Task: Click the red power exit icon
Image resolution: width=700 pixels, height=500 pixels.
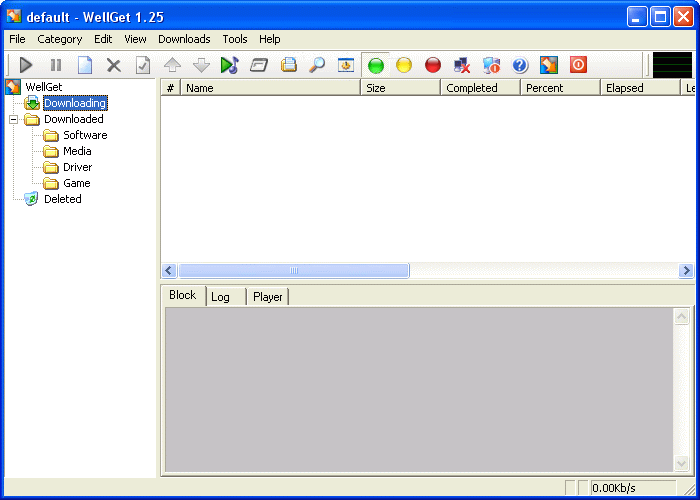Action: 578,65
